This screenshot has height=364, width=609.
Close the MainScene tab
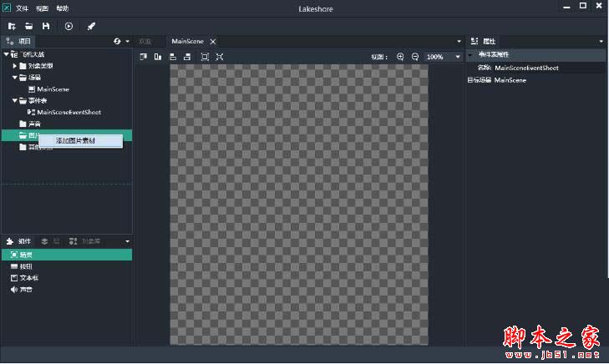coord(213,42)
